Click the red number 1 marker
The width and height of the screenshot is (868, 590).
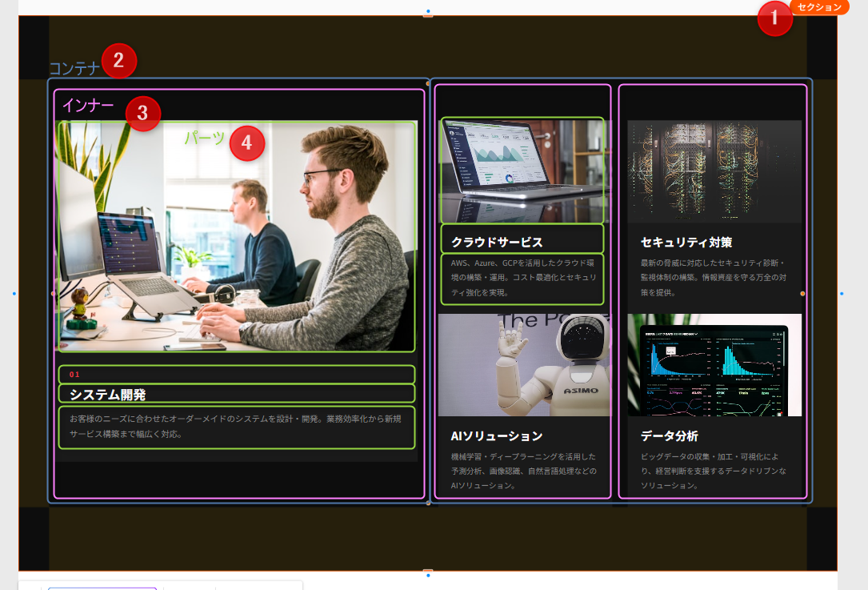point(774,19)
